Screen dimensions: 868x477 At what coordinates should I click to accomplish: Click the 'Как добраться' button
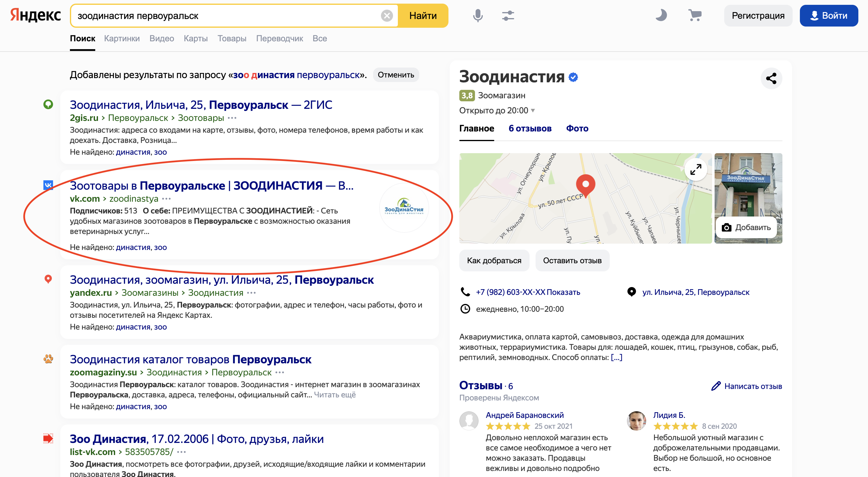tap(494, 260)
